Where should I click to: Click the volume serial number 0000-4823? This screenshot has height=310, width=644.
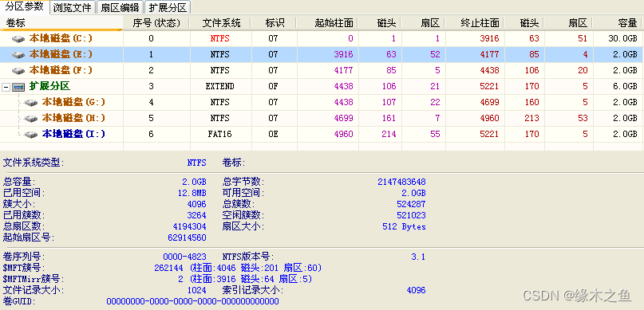[x=184, y=257]
